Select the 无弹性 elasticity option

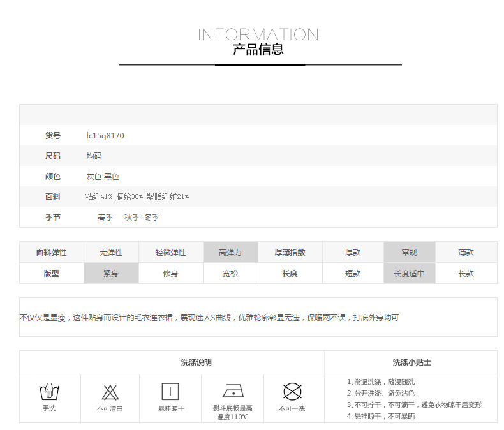(111, 253)
